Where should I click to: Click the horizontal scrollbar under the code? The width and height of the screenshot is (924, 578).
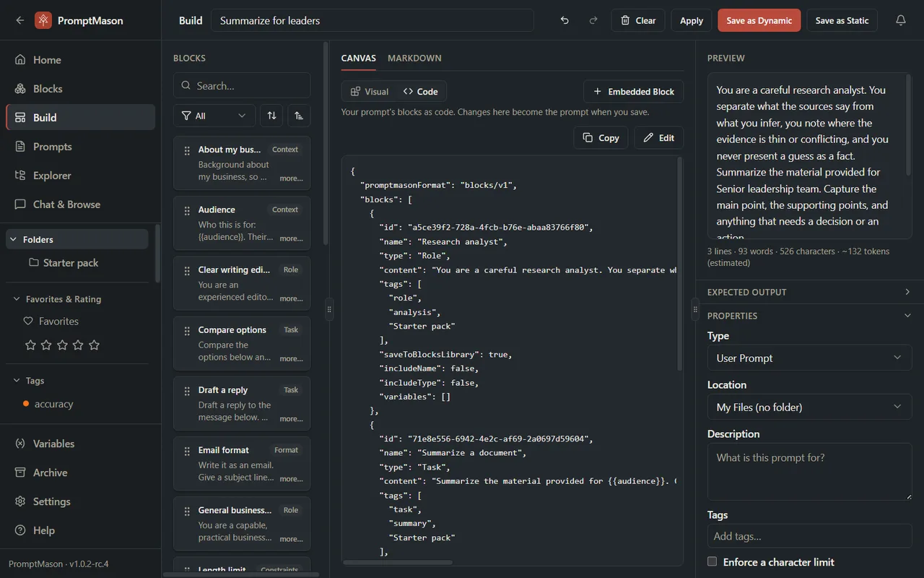pyautogui.click(x=398, y=562)
